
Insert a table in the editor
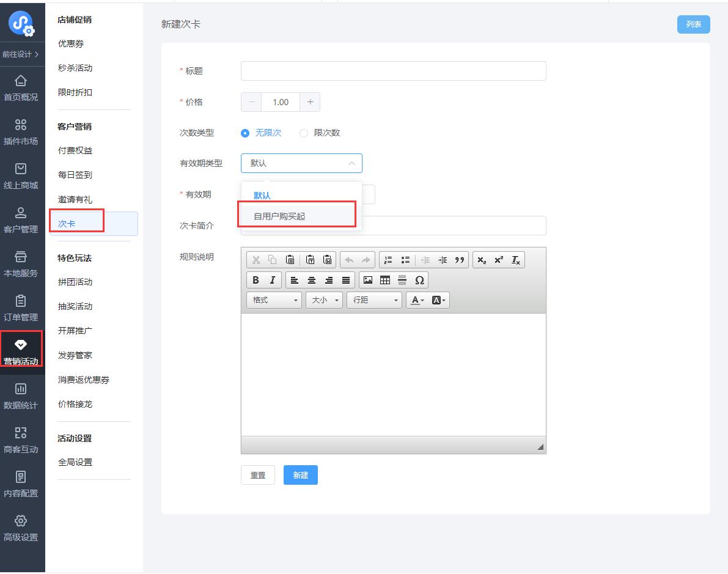pos(385,280)
